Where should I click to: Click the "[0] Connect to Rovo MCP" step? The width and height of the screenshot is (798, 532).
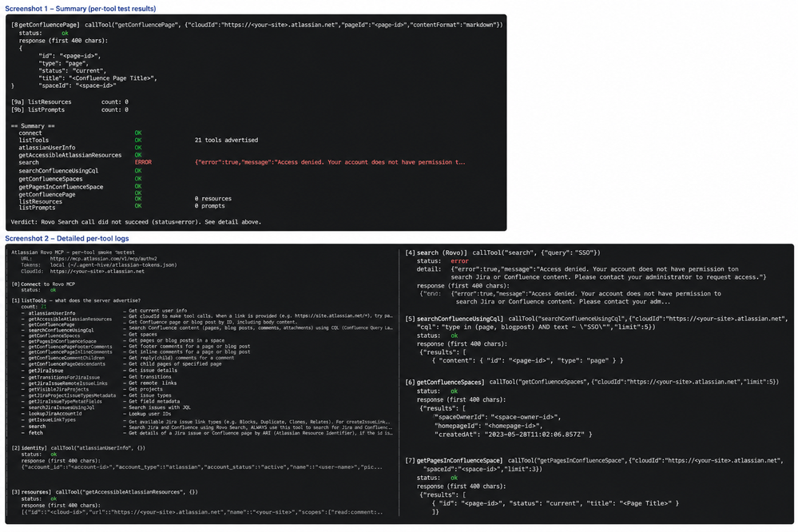[43, 284]
